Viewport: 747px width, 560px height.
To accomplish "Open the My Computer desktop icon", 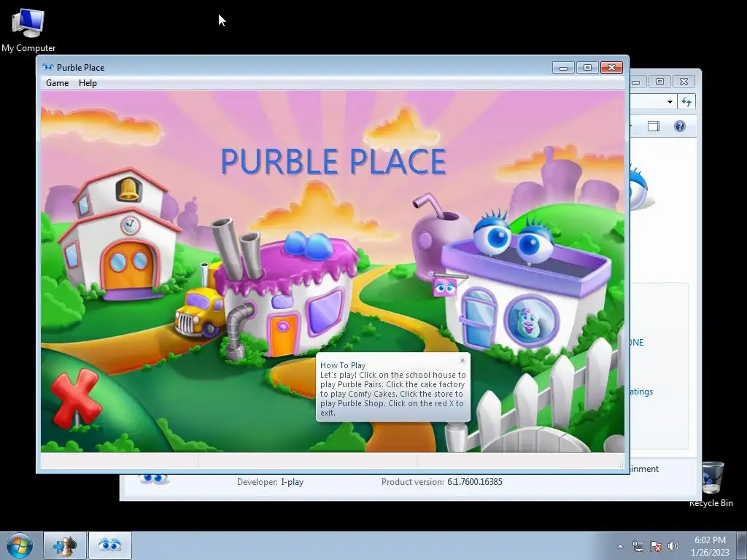I will pos(28,30).
